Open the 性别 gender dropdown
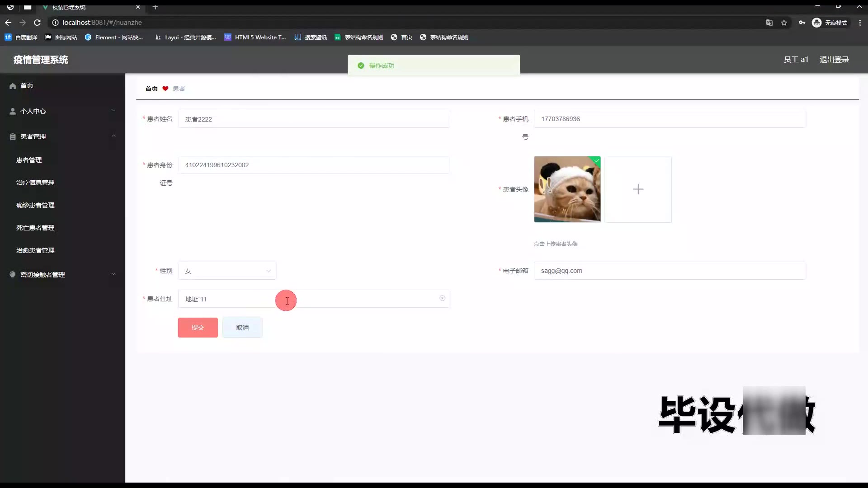 (227, 271)
